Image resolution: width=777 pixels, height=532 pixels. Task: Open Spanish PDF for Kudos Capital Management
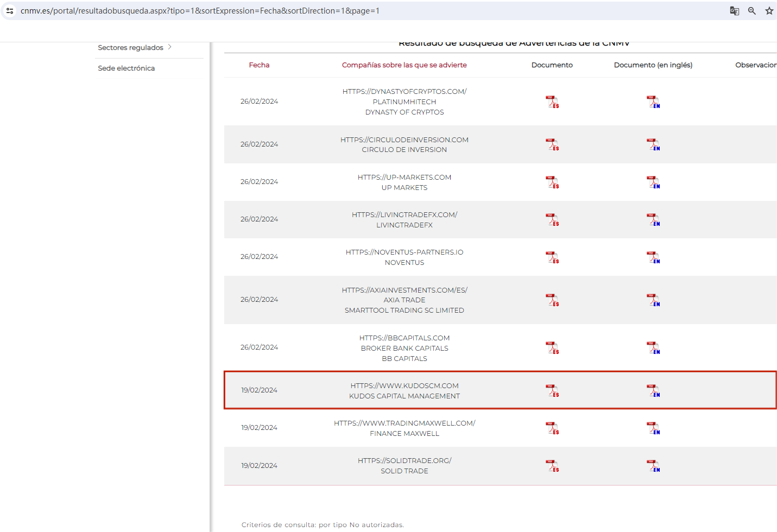click(552, 391)
